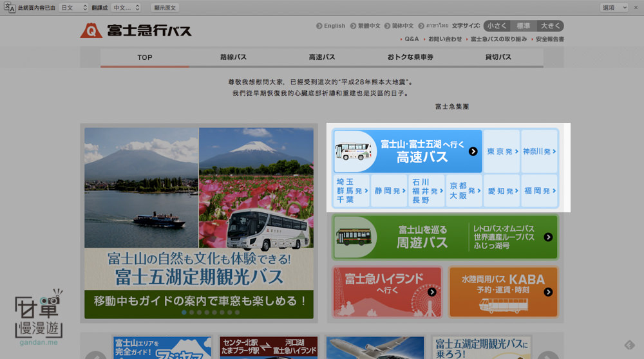Open the 高速バス blue banner
This screenshot has height=359, width=644.
coord(408,151)
